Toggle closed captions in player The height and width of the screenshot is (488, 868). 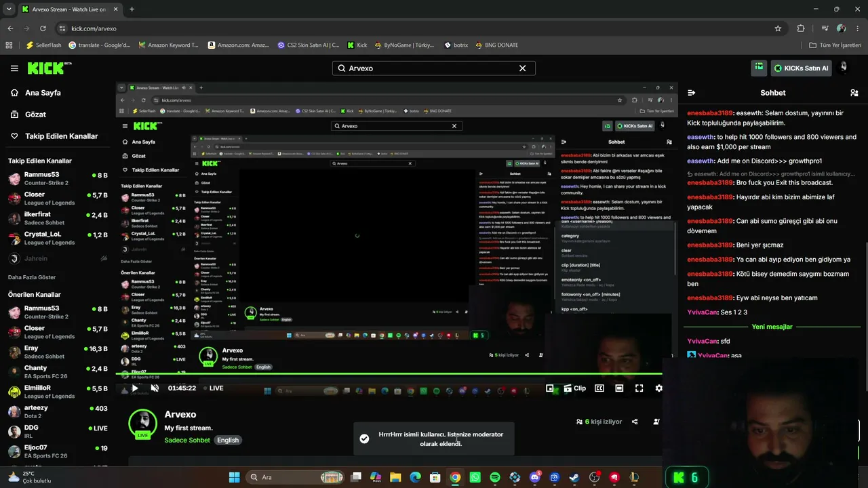point(599,388)
